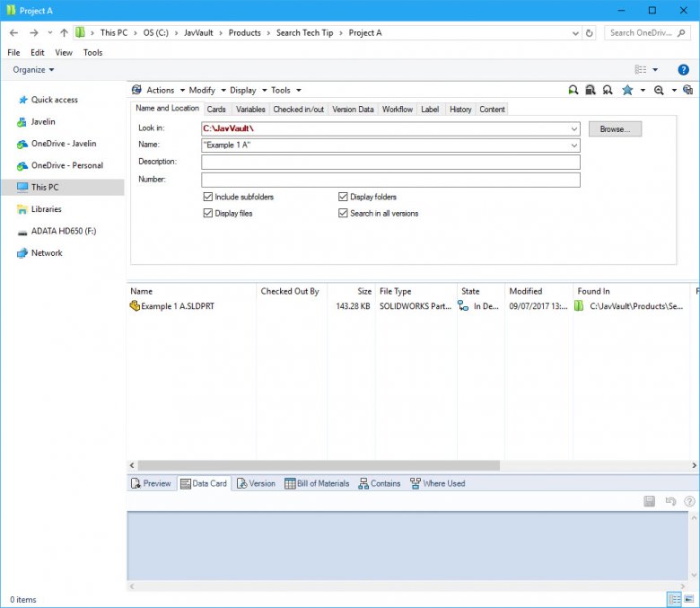Open the Data Card tab

[x=204, y=483]
